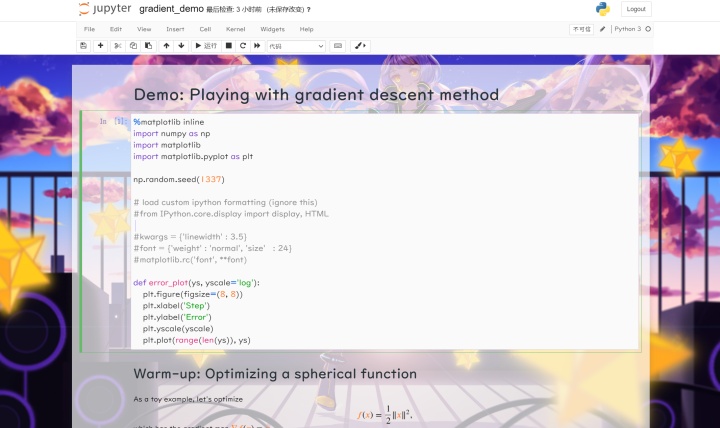Click the 'plt.yscale(yscale)' line
Screen dimensions: 720x428
coord(178,329)
